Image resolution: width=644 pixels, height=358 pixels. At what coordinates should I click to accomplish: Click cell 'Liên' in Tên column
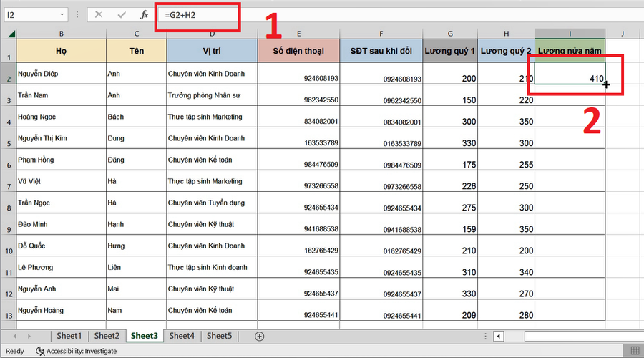point(137,267)
